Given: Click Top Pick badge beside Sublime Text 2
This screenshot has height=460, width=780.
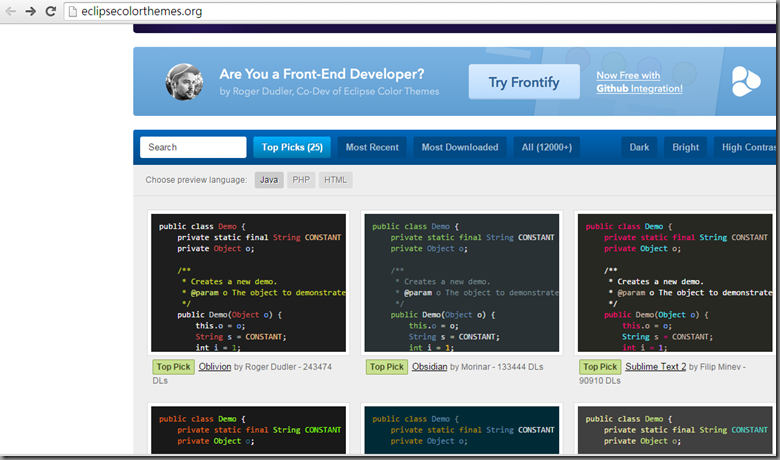Looking at the screenshot, I should click(600, 367).
